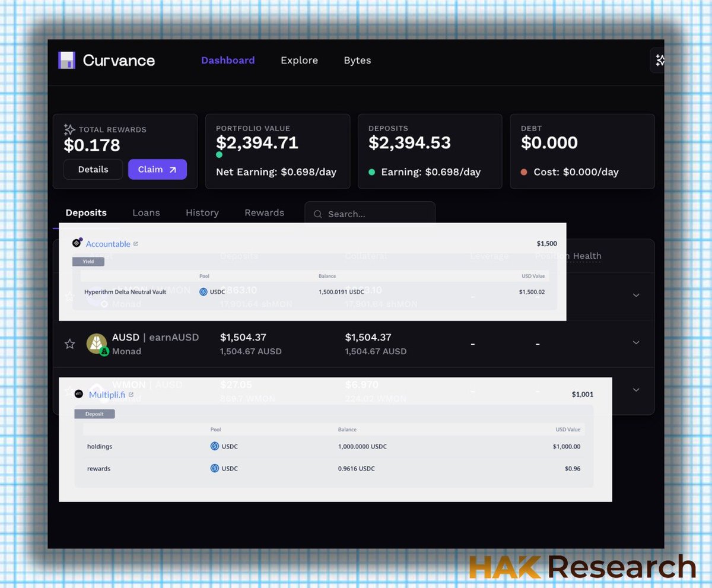This screenshot has height=588, width=712.
Task: Open the Dashboard nav item
Action: pyautogui.click(x=228, y=61)
